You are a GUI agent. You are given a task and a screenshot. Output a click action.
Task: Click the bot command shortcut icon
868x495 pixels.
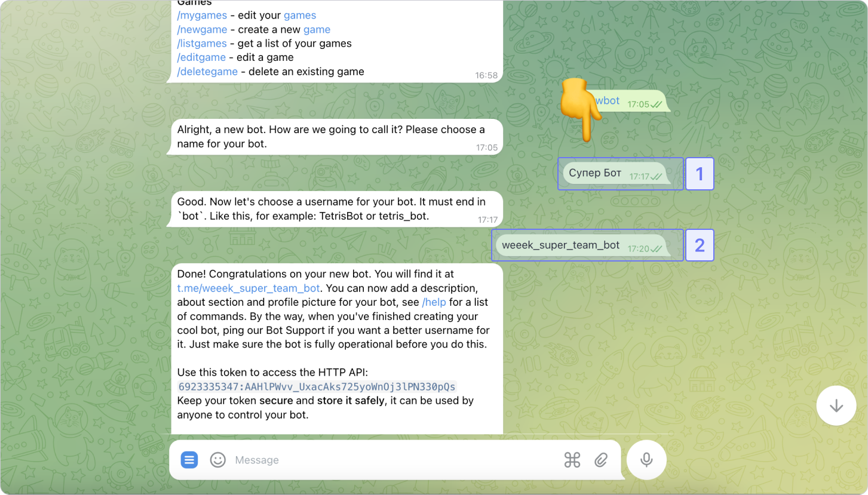[x=572, y=460]
